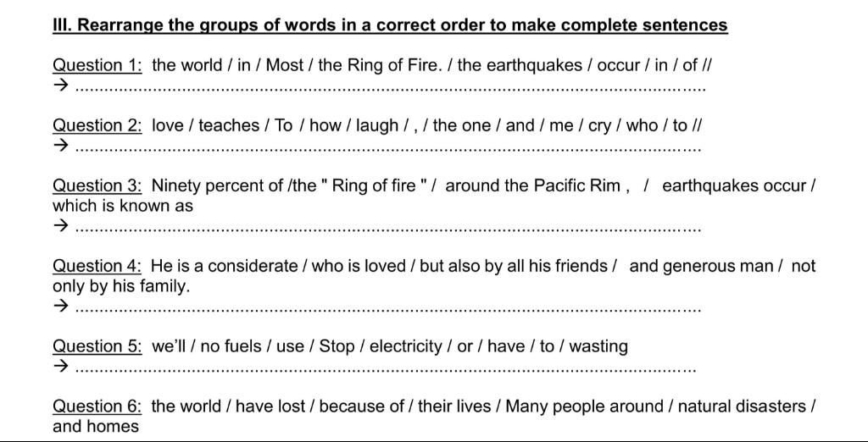Click the arrow below Question 4
Screen dimensions: 868x442
(x=60, y=306)
